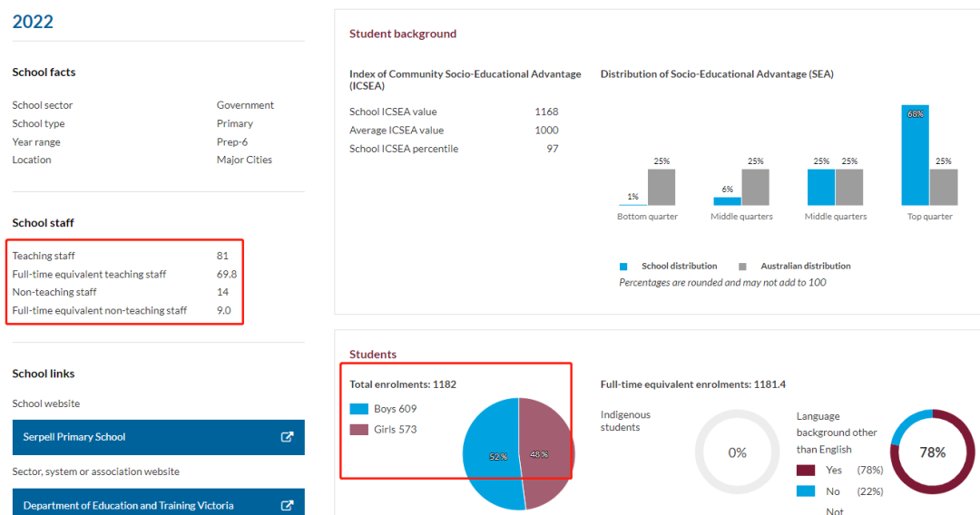Click the 6% middle quarters school bar

[x=727, y=200]
